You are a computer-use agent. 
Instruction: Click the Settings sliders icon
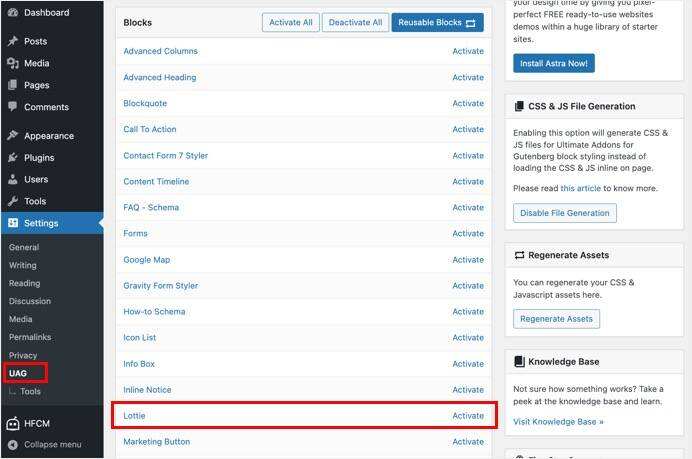[13, 223]
